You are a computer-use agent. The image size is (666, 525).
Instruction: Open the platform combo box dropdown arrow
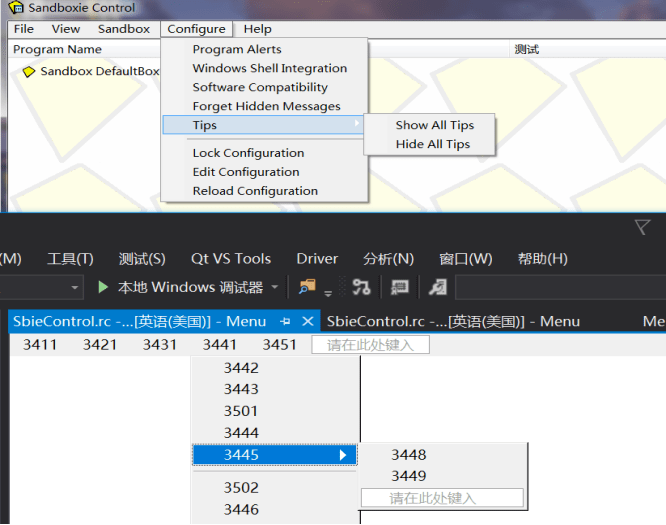74,288
